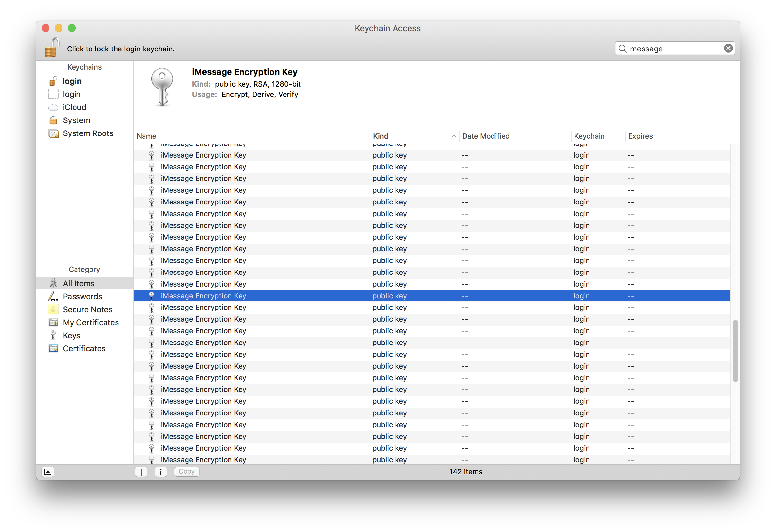Click the Kind value 'public key, RSA, 1280-bit'
Viewport: 776px width, 532px height.
258,84
